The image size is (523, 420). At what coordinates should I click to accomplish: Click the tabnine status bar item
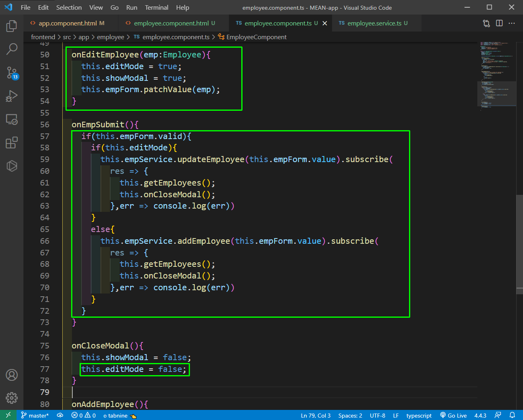point(120,415)
